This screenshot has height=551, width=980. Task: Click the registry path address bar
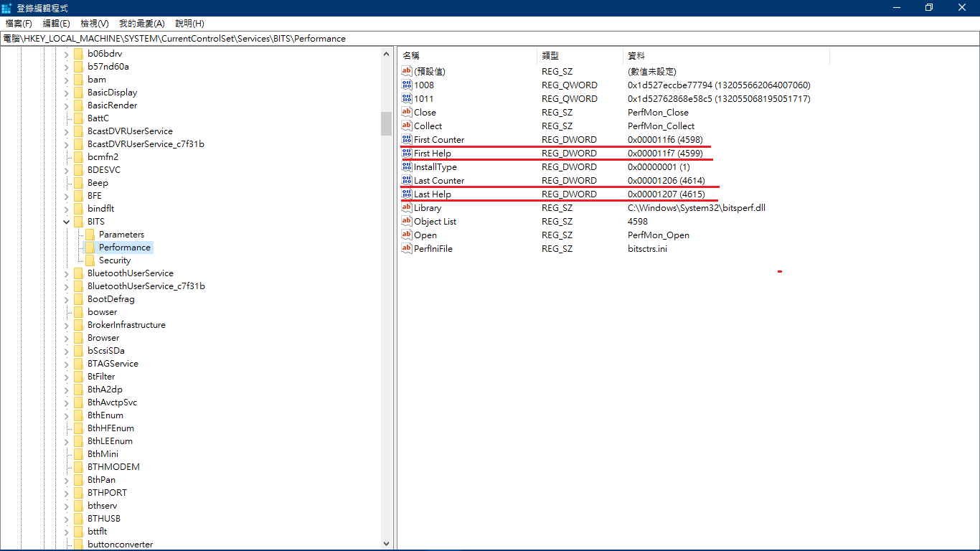click(490, 39)
